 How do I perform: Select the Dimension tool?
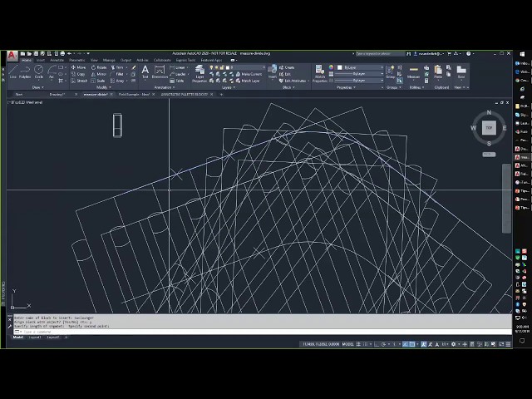[x=160, y=72]
